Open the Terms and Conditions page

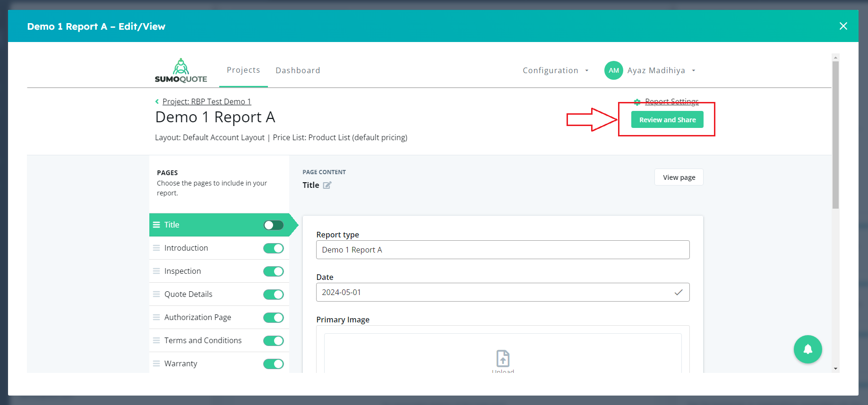219,340
